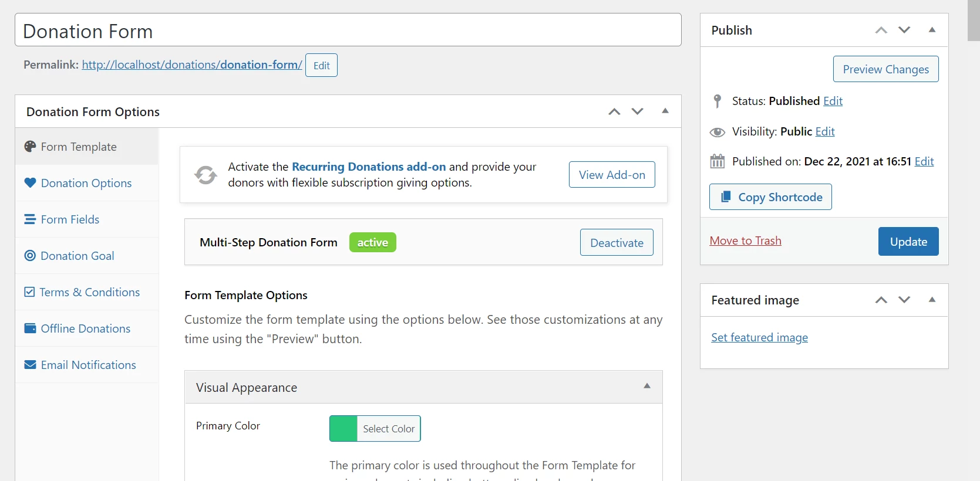
Task: Edit the Published status
Action: (x=833, y=101)
